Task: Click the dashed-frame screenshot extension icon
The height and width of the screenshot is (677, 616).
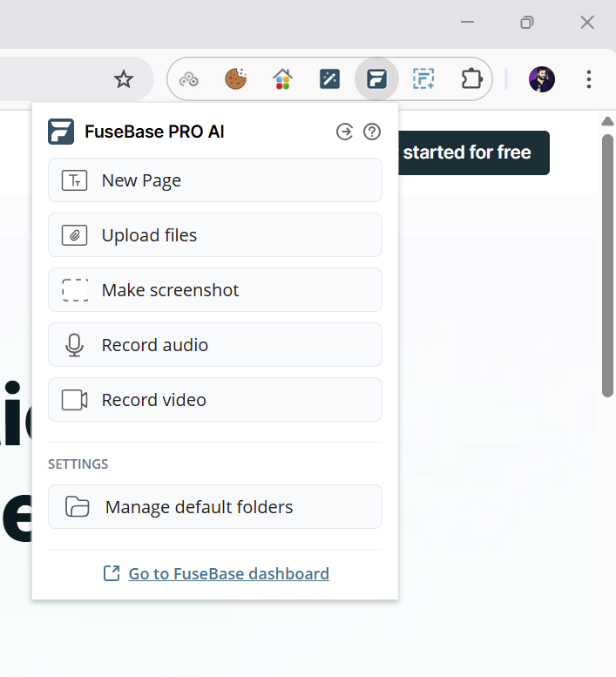Action: (x=423, y=79)
